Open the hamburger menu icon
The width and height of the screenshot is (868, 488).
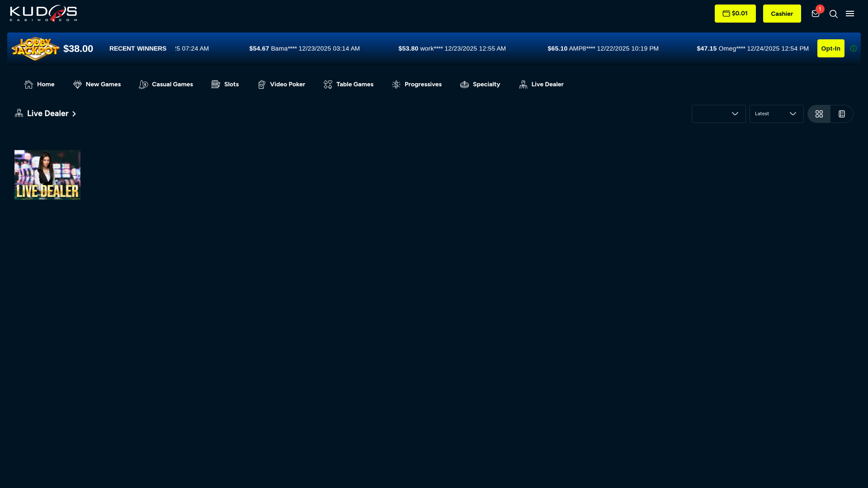pos(850,14)
